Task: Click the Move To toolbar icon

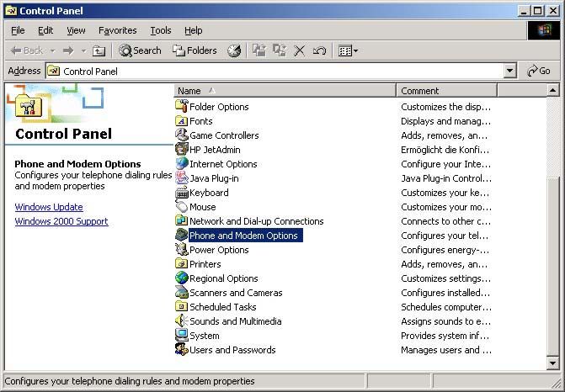Action: [259, 50]
